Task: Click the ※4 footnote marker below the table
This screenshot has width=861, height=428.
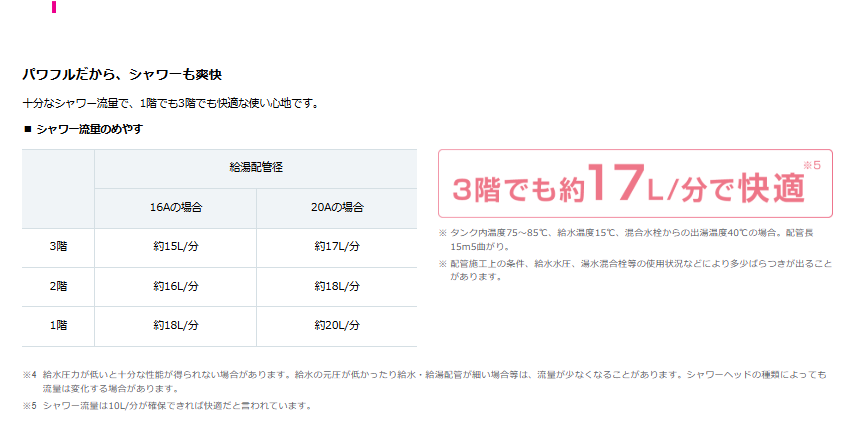Action: pyautogui.click(x=29, y=375)
